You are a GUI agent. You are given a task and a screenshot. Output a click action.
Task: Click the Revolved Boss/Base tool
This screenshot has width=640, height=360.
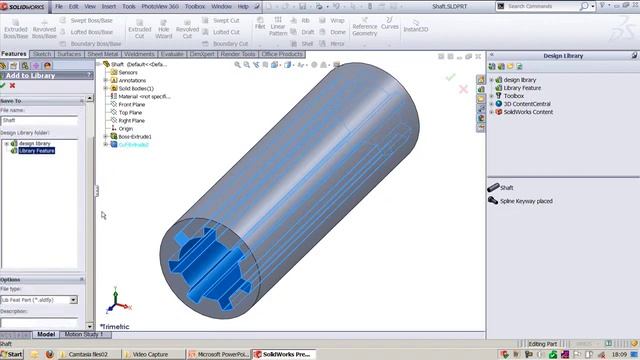click(x=44, y=29)
